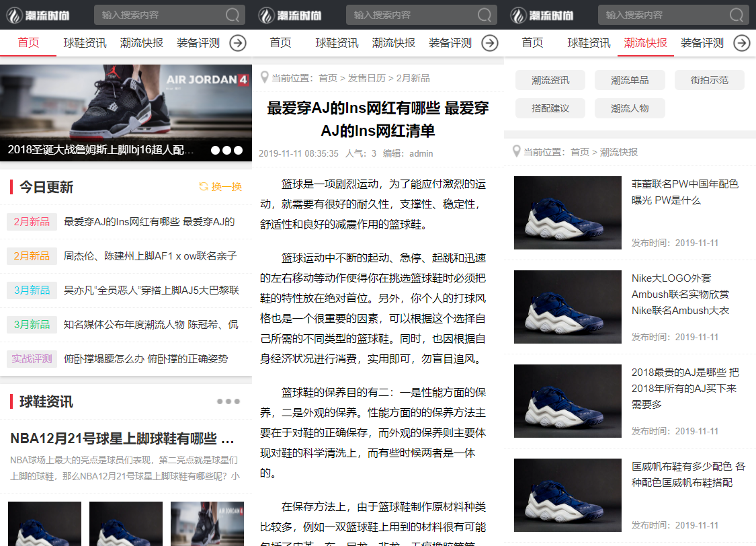The width and height of the screenshot is (756, 546).
Task: Click the location pin icon in article breadcrumb
Action: coord(264,77)
